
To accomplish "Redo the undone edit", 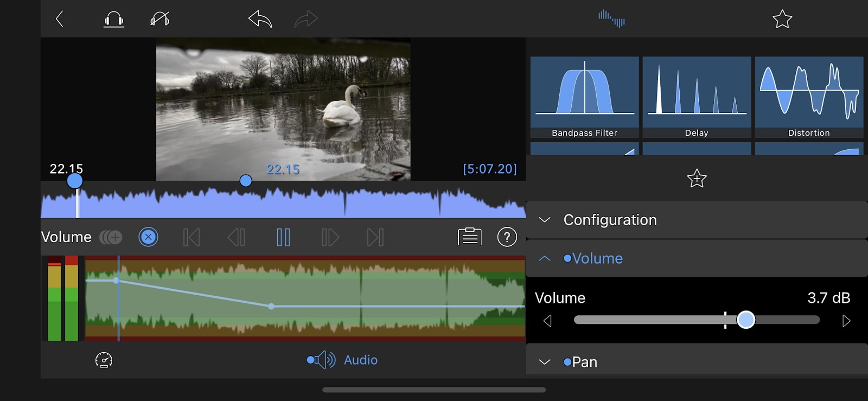I will click(x=306, y=20).
